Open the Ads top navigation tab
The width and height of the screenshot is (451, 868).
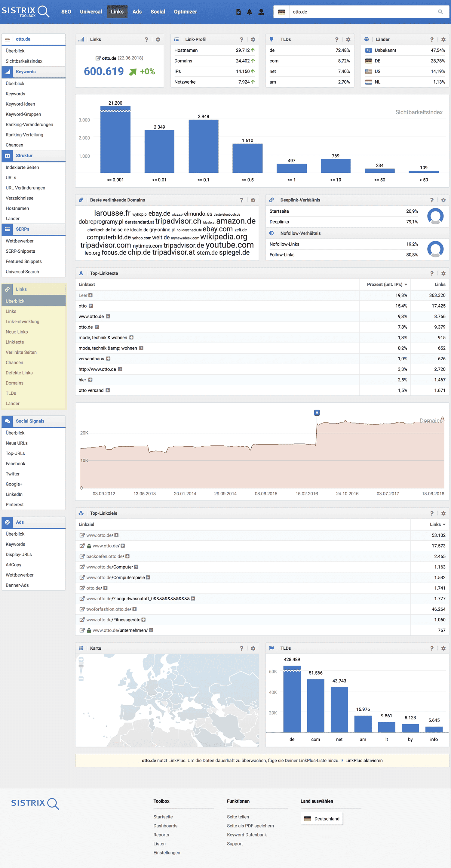pyautogui.click(x=137, y=11)
